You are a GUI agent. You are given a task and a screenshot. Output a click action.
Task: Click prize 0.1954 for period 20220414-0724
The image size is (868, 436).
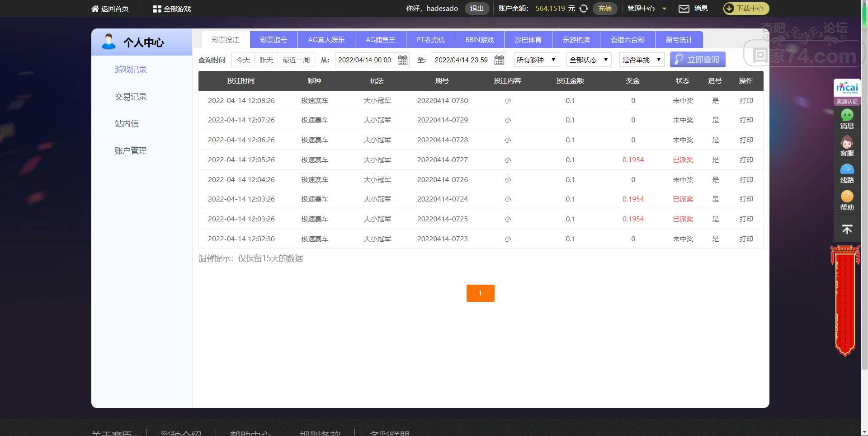[x=633, y=199]
